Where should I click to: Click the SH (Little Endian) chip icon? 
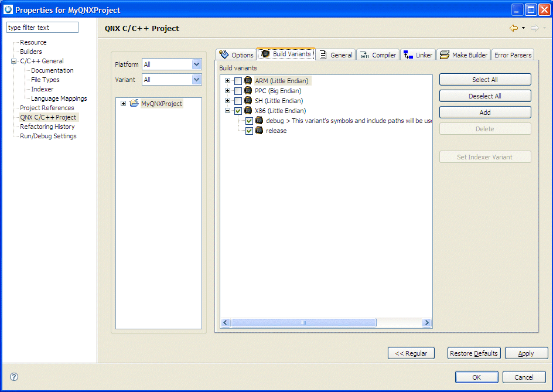click(248, 101)
